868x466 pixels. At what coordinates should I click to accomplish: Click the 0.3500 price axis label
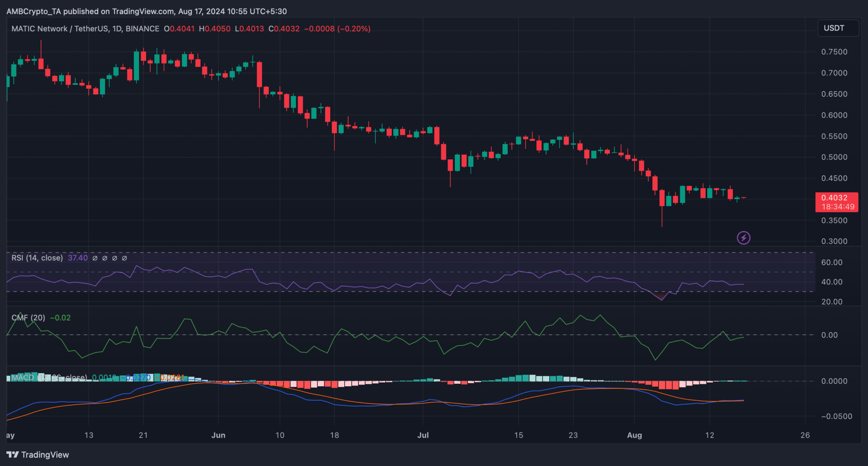coord(834,220)
